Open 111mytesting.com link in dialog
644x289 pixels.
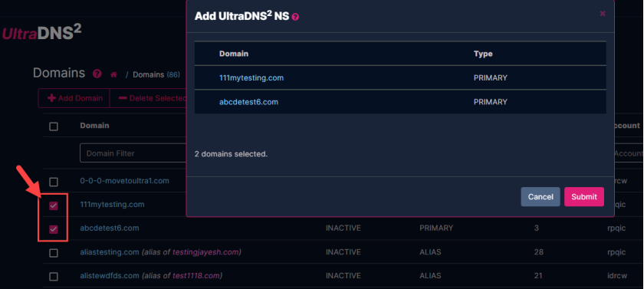coord(251,77)
